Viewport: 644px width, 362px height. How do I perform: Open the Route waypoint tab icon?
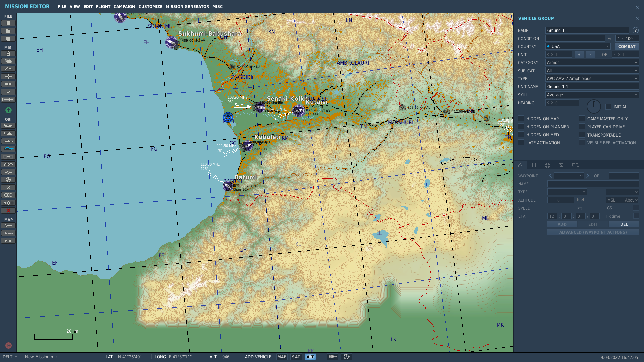tap(520, 165)
